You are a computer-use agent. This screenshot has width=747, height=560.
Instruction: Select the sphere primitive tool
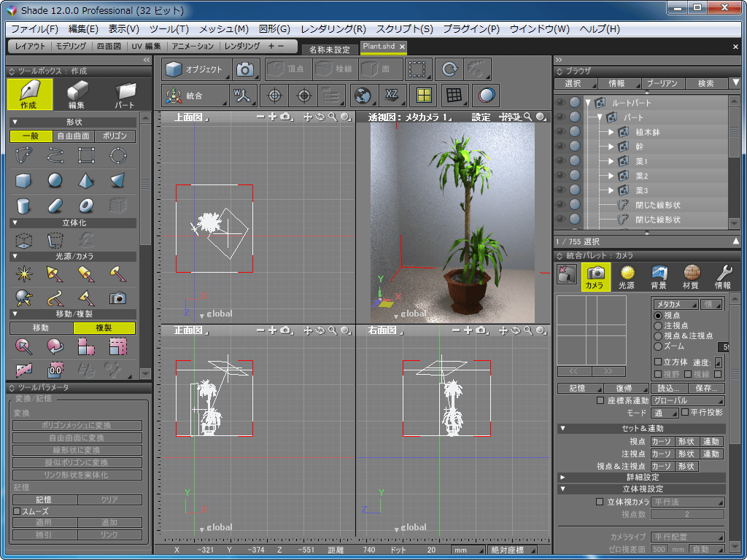55,180
